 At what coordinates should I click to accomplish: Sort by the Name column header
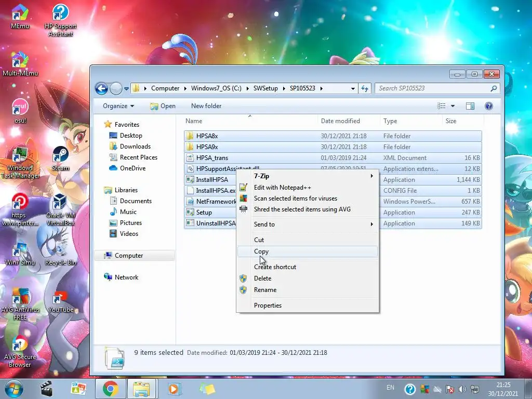(x=250, y=121)
